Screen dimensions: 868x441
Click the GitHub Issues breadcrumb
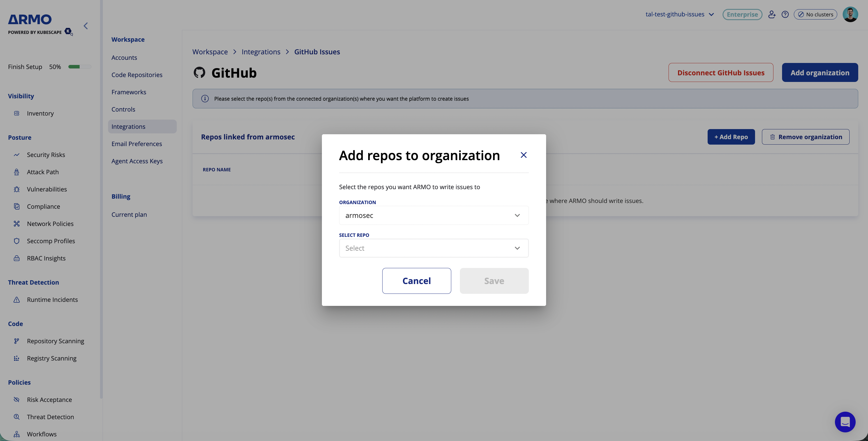click(317, 52)
